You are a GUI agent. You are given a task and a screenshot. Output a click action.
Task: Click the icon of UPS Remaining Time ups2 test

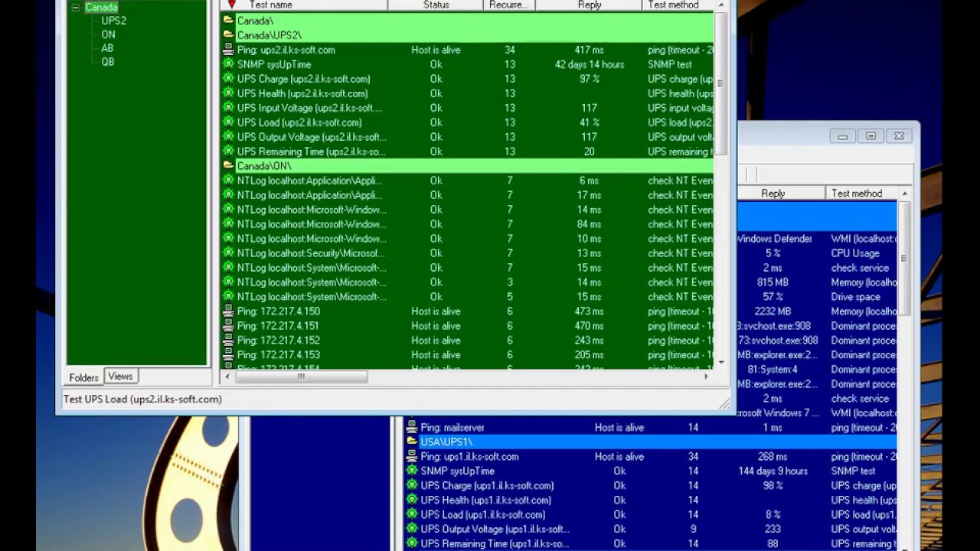point(228,152)
